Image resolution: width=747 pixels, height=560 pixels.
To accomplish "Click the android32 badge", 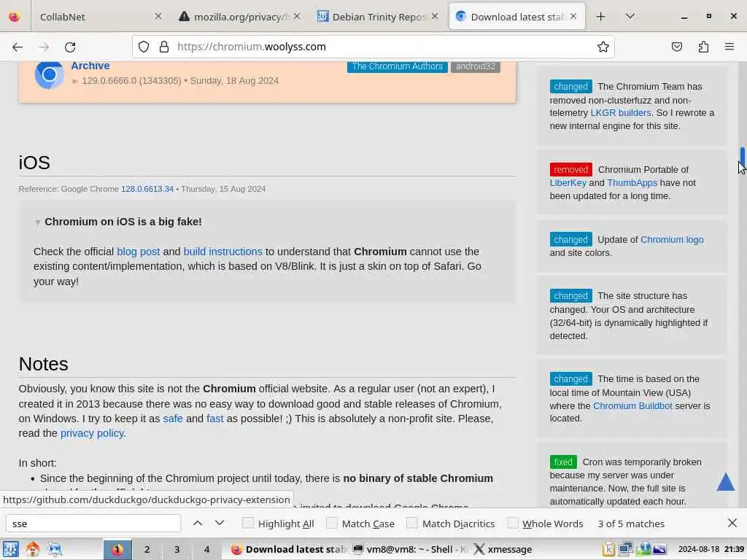I will tap(475, 66).
